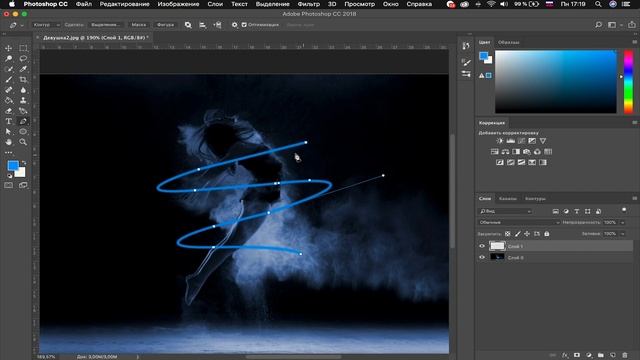Click the Фигура button

click(165, 25)
